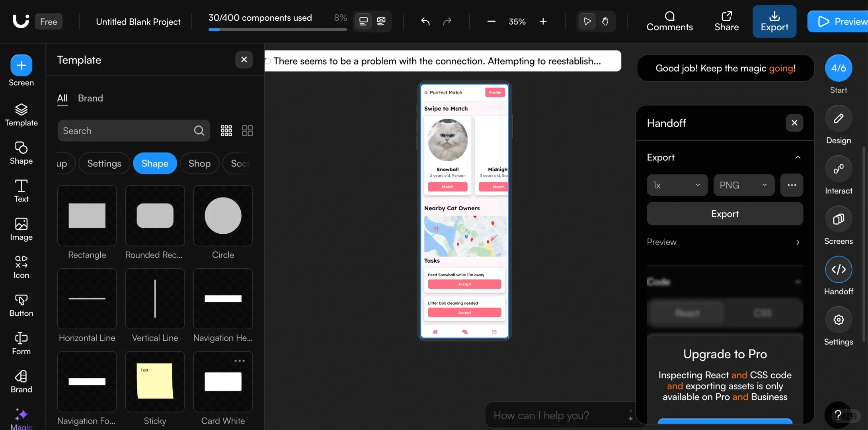Image resolution: width=868 pixels, height=430 pixels.
Task: Open the PNG format dropdown
Action: click(743, 185)
